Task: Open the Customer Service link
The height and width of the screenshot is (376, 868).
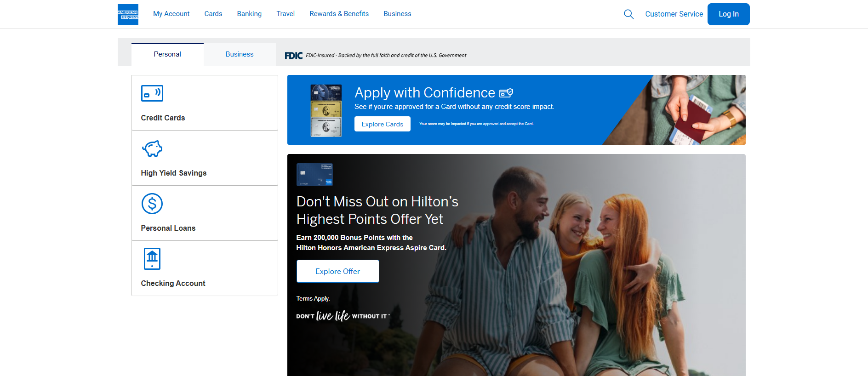Action: tap(674, 14)
